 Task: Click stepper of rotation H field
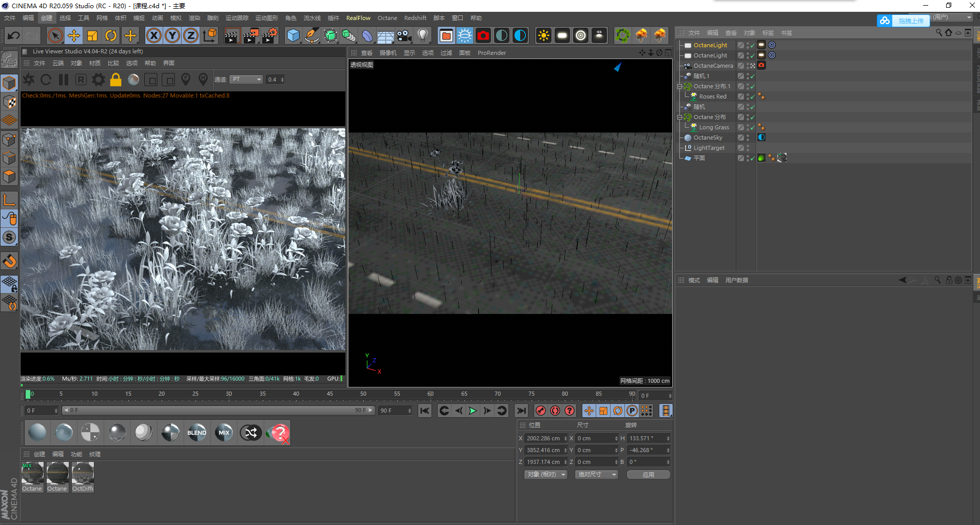668,439
